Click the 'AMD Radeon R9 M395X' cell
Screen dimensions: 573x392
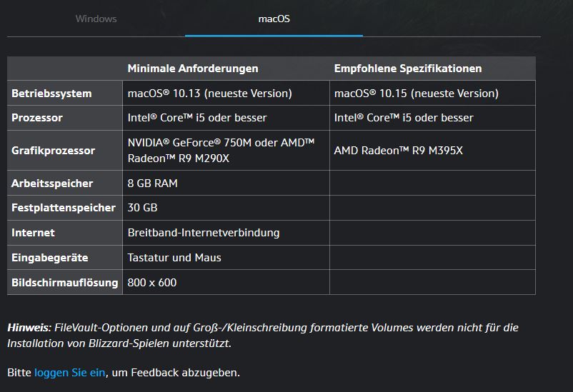click(x=433, y=150)
